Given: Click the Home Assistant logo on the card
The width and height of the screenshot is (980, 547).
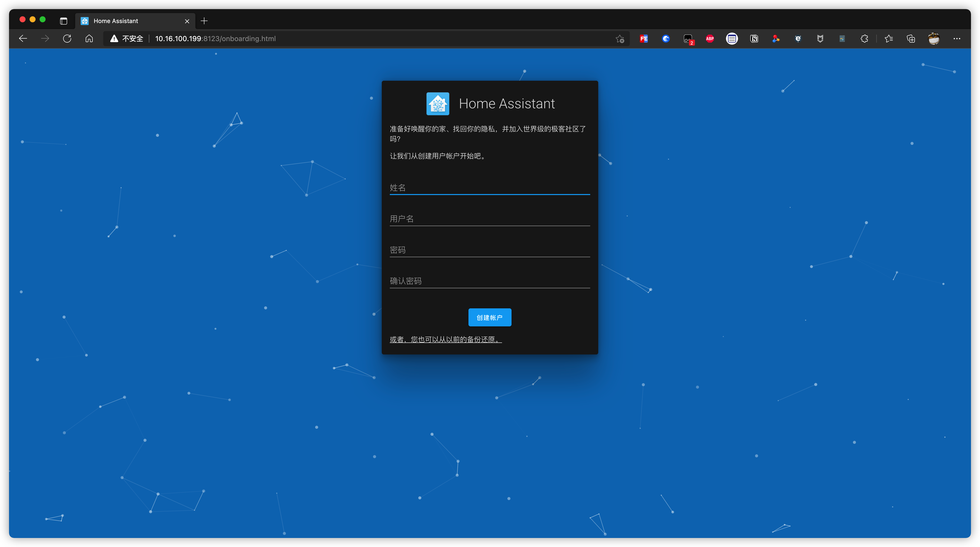Looking at the screenshot, I should pyautogui.click(x=437, y=103).
